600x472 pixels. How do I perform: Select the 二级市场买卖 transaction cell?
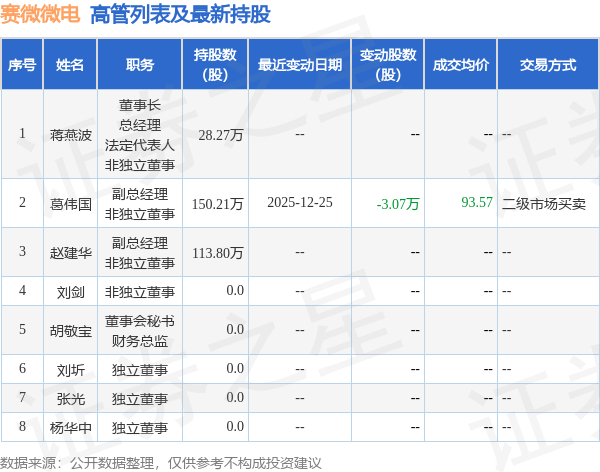coord(544,204)
